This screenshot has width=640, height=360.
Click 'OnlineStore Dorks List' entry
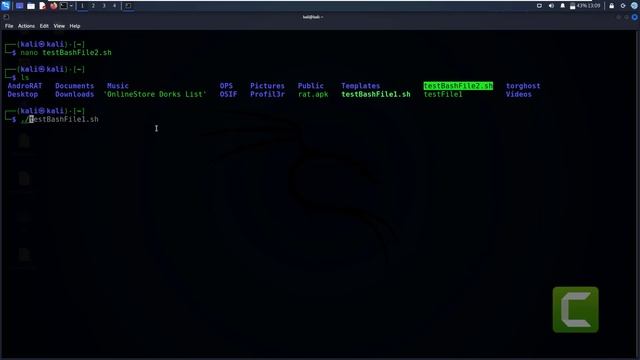pos(155,94)
